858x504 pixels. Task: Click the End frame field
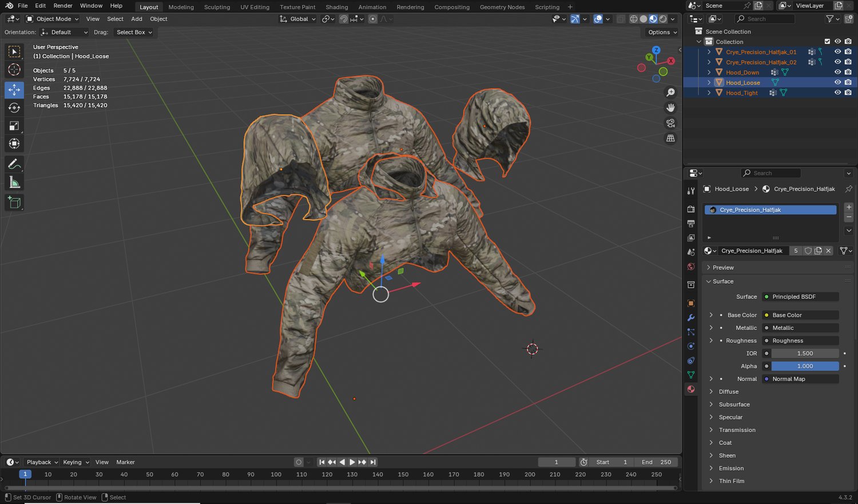656,462
